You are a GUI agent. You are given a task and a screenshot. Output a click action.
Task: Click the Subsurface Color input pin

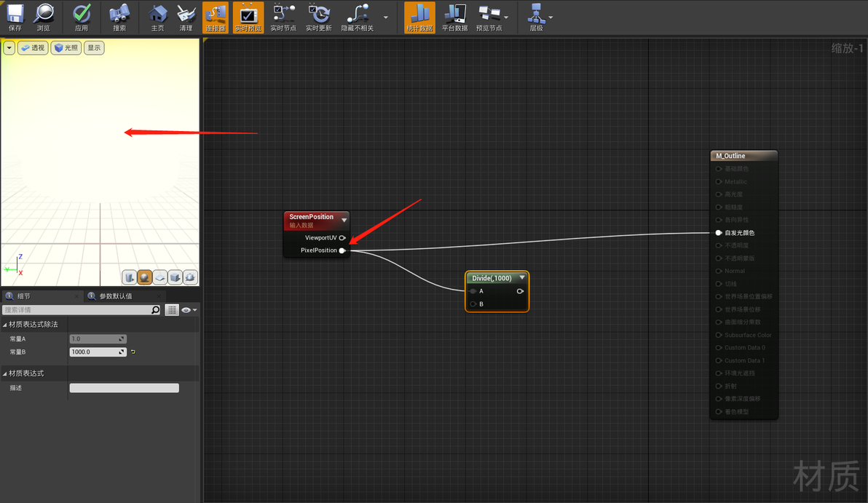tap(719, 335)
